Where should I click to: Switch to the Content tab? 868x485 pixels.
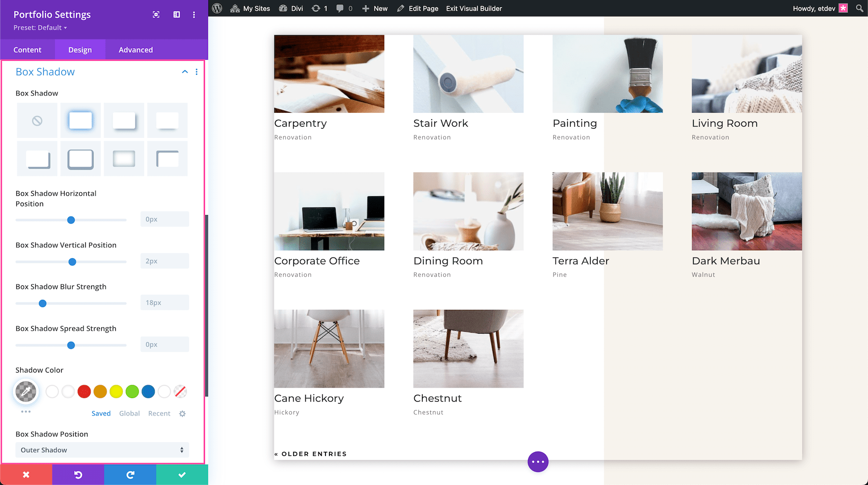[27, 50]
